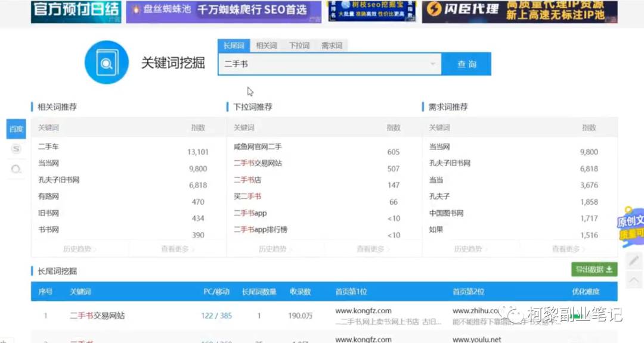Click the 盘丝蜘蛛池 SEO banner ad
This screenshot has height=343, width=644.
tap(224, 11)
